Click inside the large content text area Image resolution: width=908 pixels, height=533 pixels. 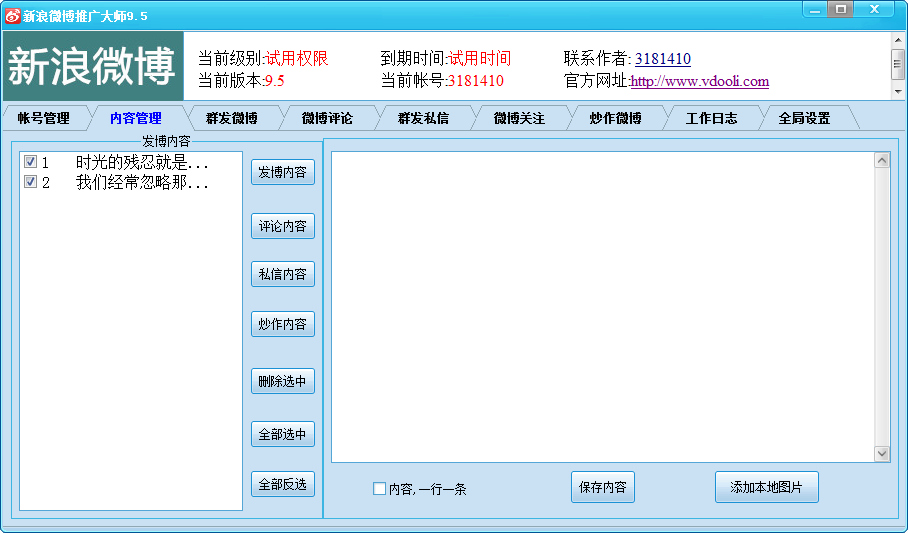[x=602, y=307]
